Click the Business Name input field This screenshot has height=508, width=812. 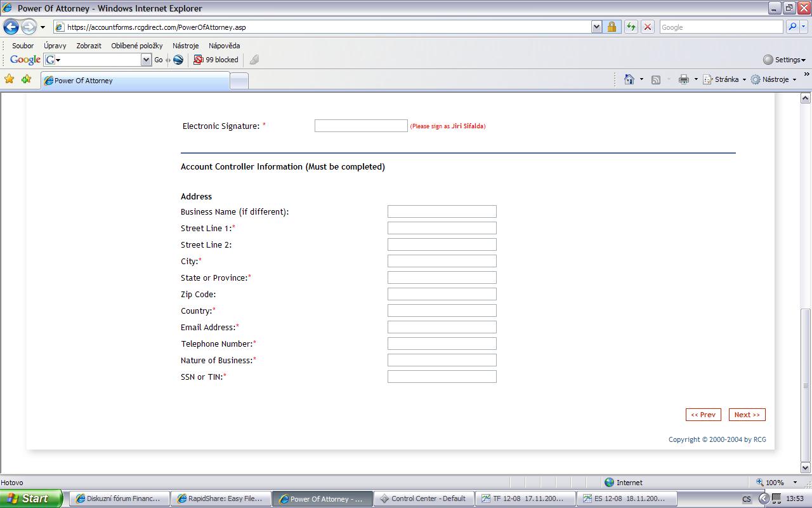pos(442,211)
